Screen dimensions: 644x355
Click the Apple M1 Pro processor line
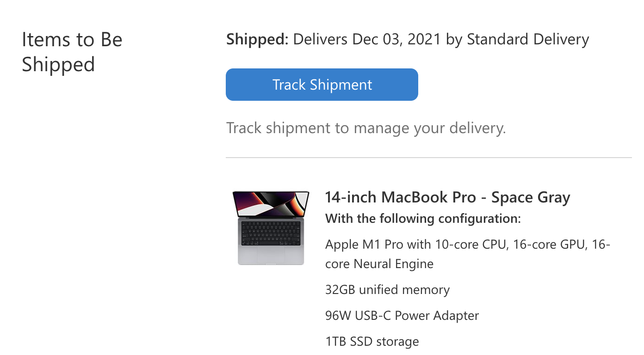coord(467,244)
